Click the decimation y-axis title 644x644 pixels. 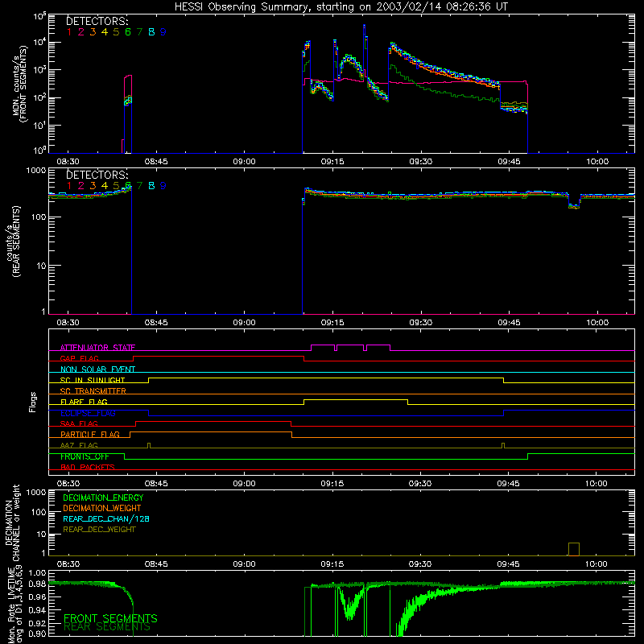point(12,522)
